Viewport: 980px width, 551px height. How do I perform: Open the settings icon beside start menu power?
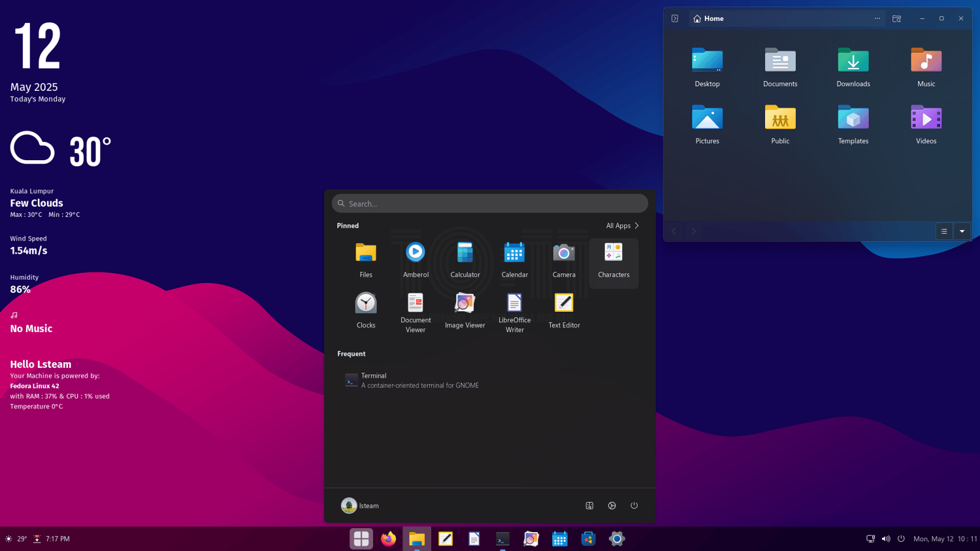pyautogui.click(x=612, y=505)
